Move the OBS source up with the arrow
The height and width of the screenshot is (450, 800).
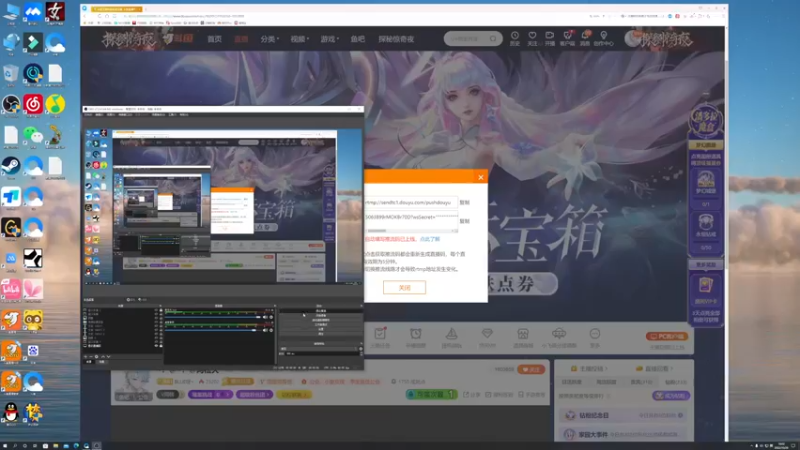coord(103,357)
